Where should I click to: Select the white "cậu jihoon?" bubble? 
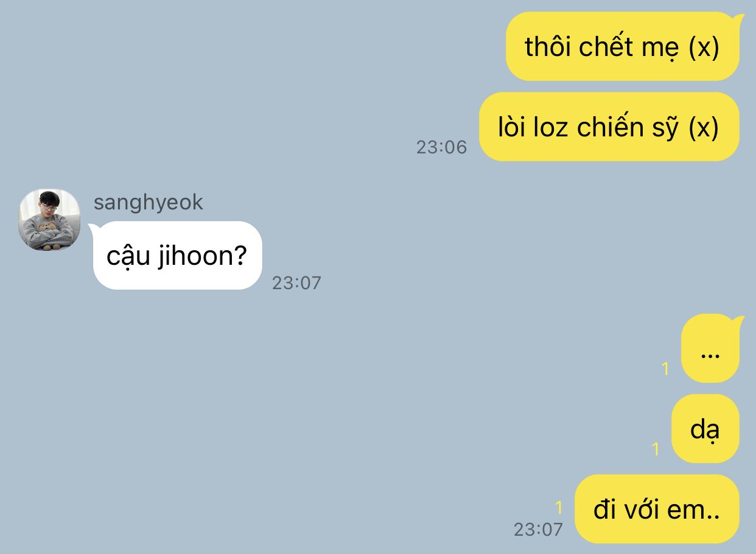177,256
